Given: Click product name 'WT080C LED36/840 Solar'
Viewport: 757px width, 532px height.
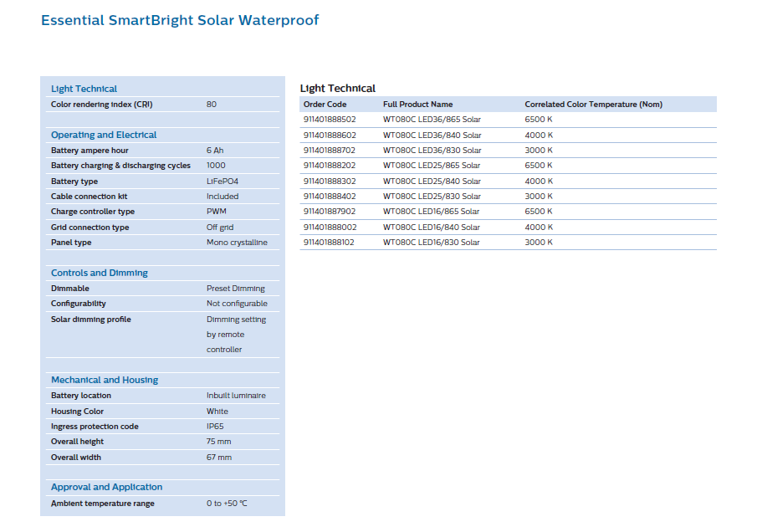Looking at the screenshot, I should (432, 136).
